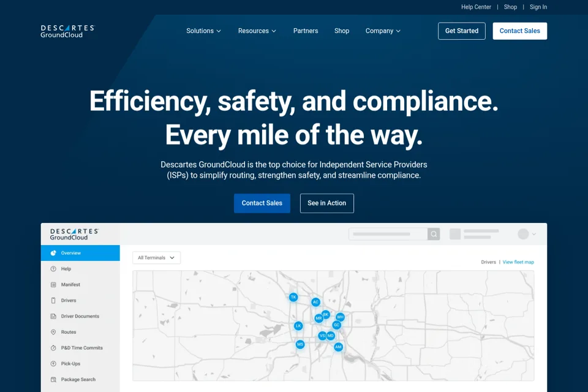
Task: Expand the Company dropdown menu
Action: click(383, 31)
